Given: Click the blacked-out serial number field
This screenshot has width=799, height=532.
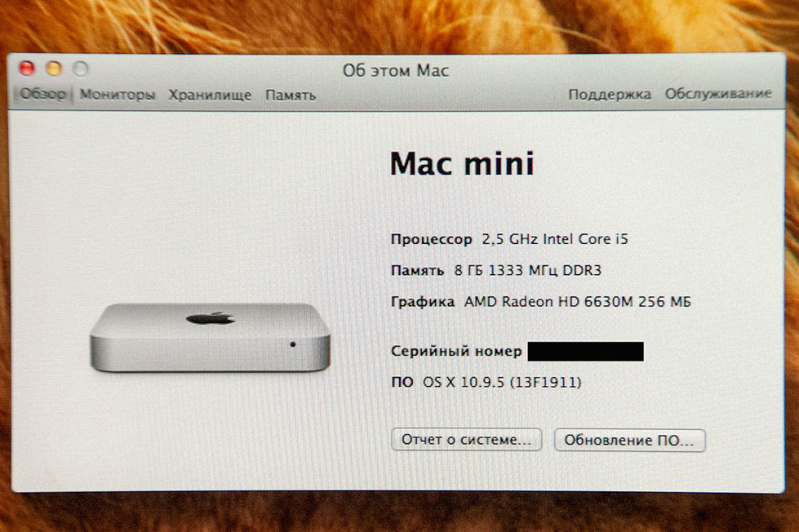Looking at the screenshot, I should pyautogui.click(x=585, y=352).
